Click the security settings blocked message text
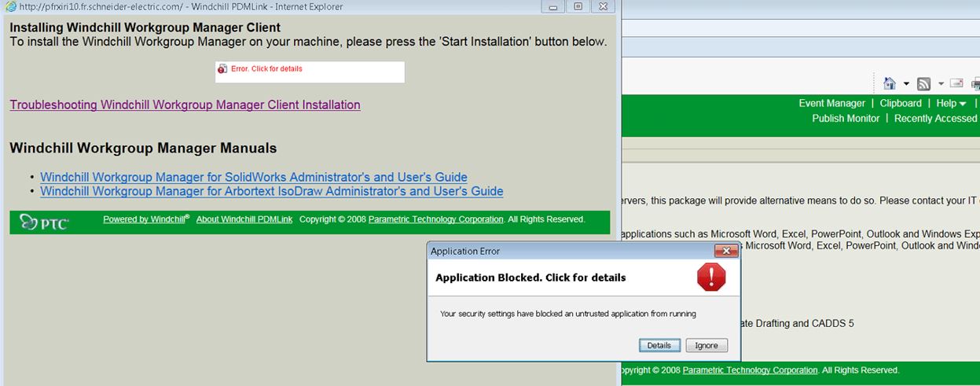 (568, 314)
